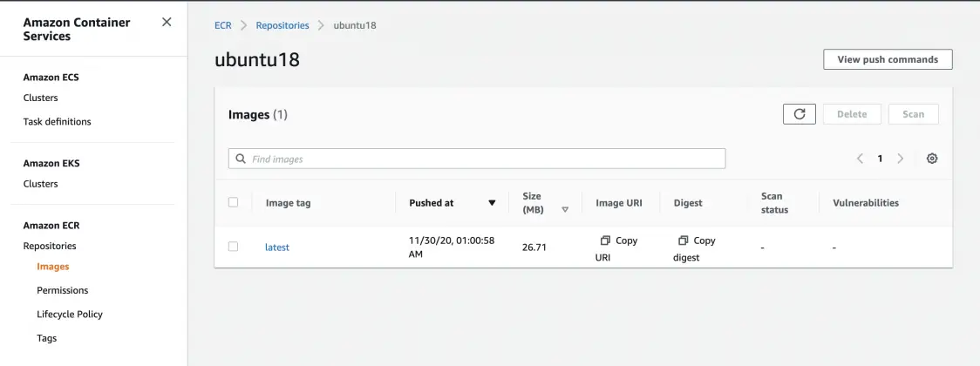Sort by Pushed at descending arrow
Image resolution: width=980 pixels, height=366 pixels.
pos(492,203)
